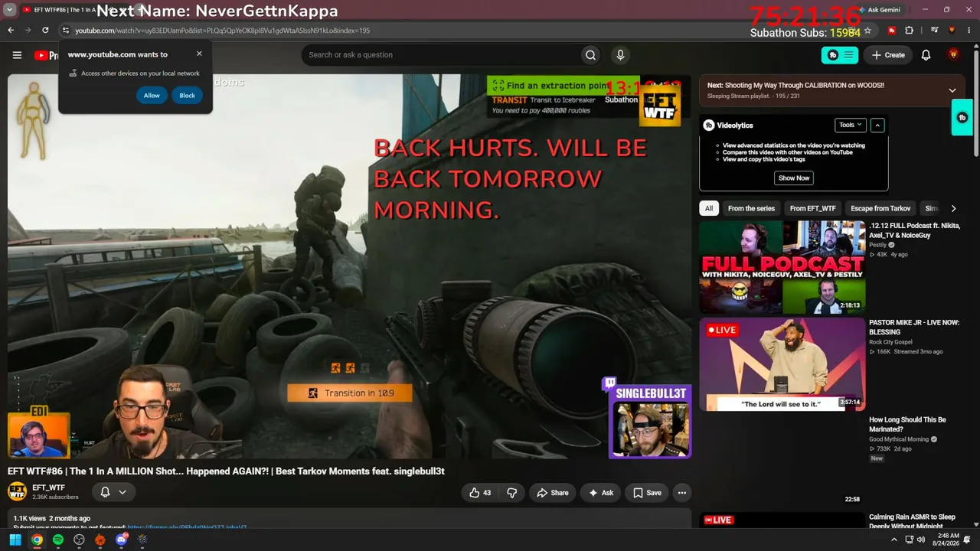Select the All filter chip
The width and height of the screenshot is (980, 551).
(709, 208)
